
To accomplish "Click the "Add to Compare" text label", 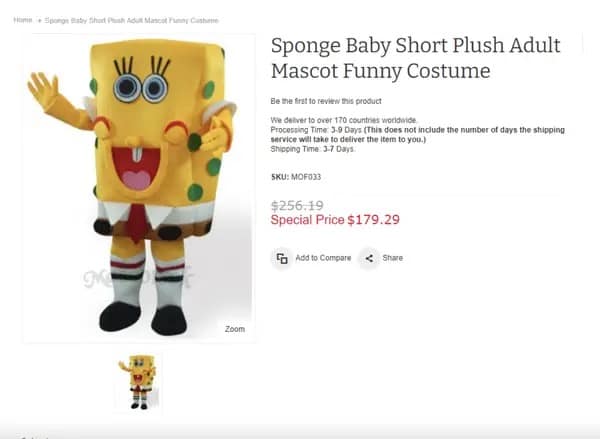I will (x=323, y=258).
